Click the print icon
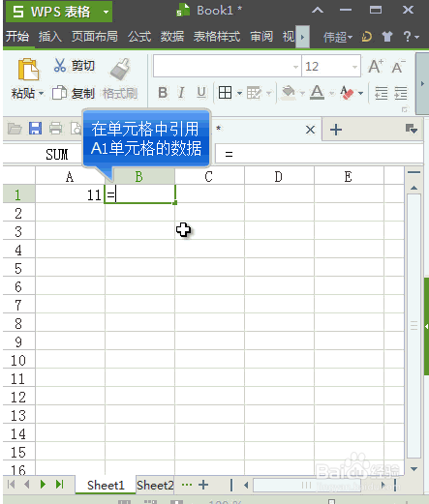 click(55, 129)
